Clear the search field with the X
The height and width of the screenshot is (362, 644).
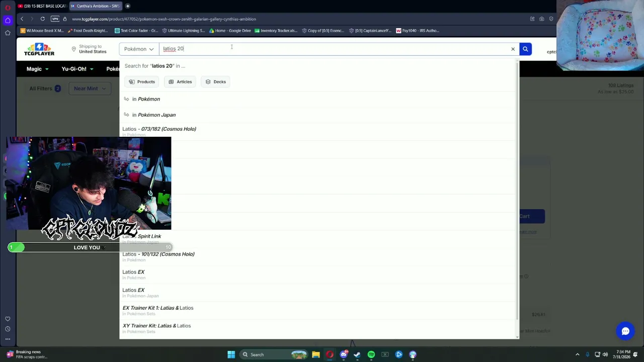(513, 49)
